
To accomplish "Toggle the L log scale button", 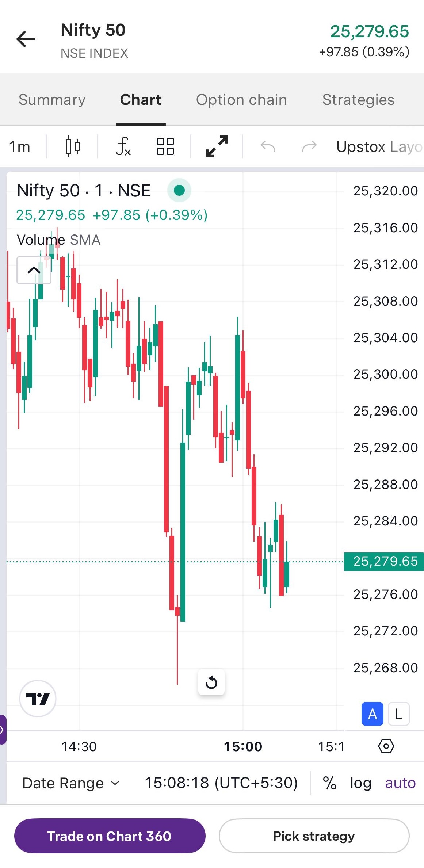I will coord(398,714).
